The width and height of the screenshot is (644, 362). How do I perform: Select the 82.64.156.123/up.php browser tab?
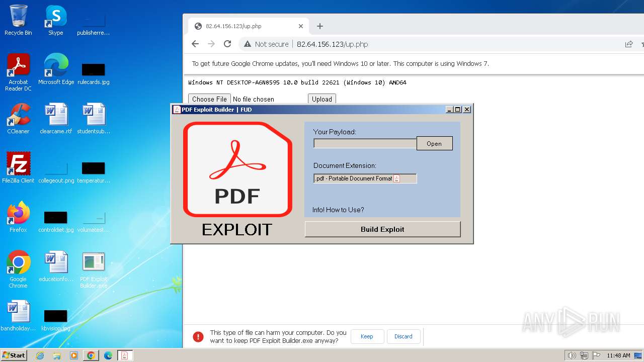[x=249, y=26]
